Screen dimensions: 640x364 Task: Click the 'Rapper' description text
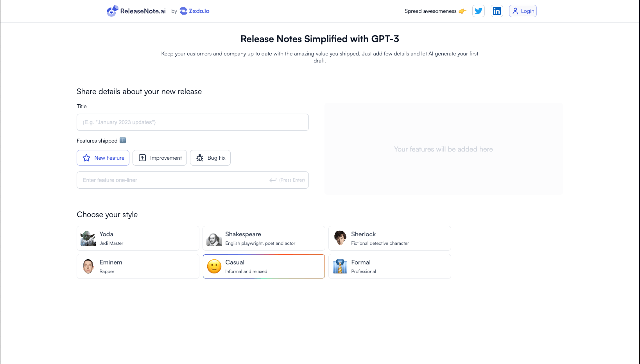coord(107,271)
